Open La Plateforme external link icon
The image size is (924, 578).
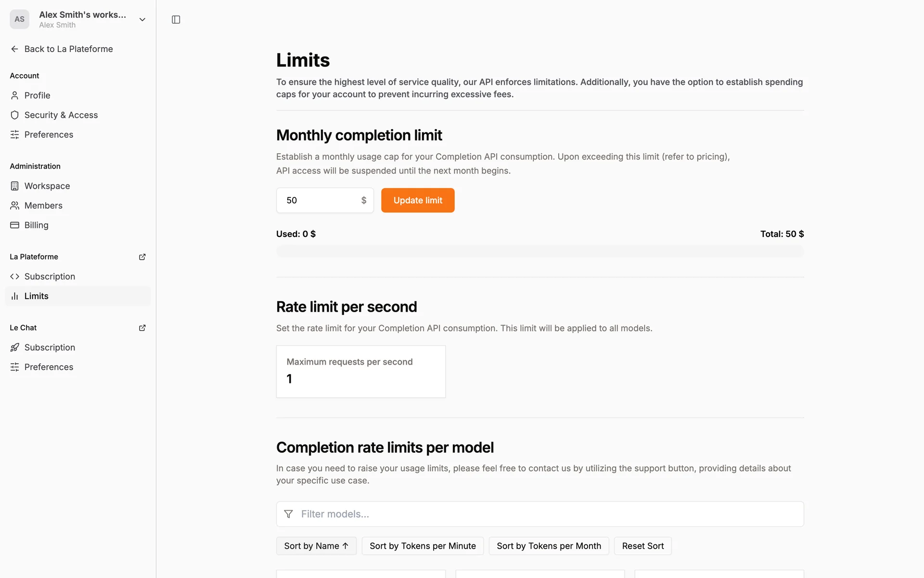142,257
